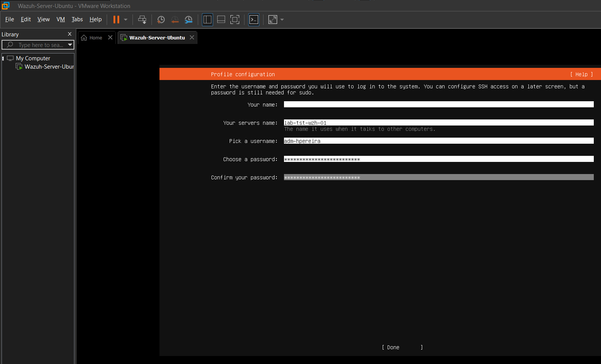This screenshot has width=601, height=364.
Task: Pause the virtual machine with the orange button
Action: coord(116,19)
